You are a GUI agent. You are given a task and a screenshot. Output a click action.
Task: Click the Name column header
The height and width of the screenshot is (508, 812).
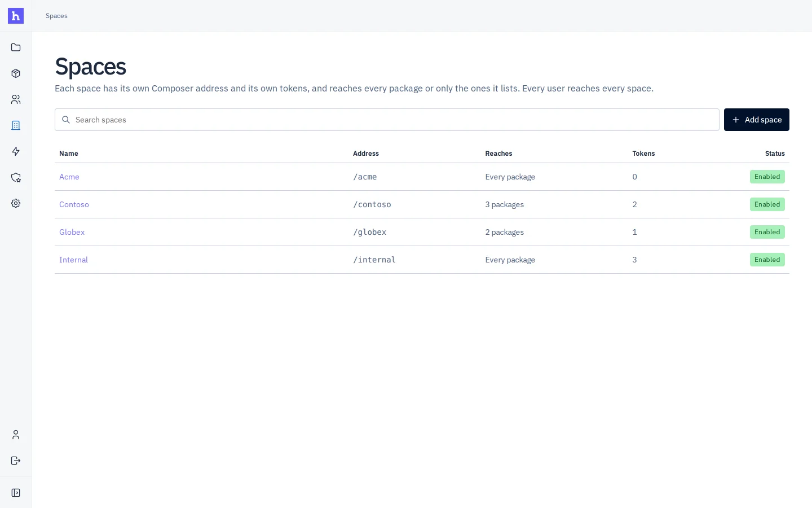pyautogui.click(x=69, y=154)
